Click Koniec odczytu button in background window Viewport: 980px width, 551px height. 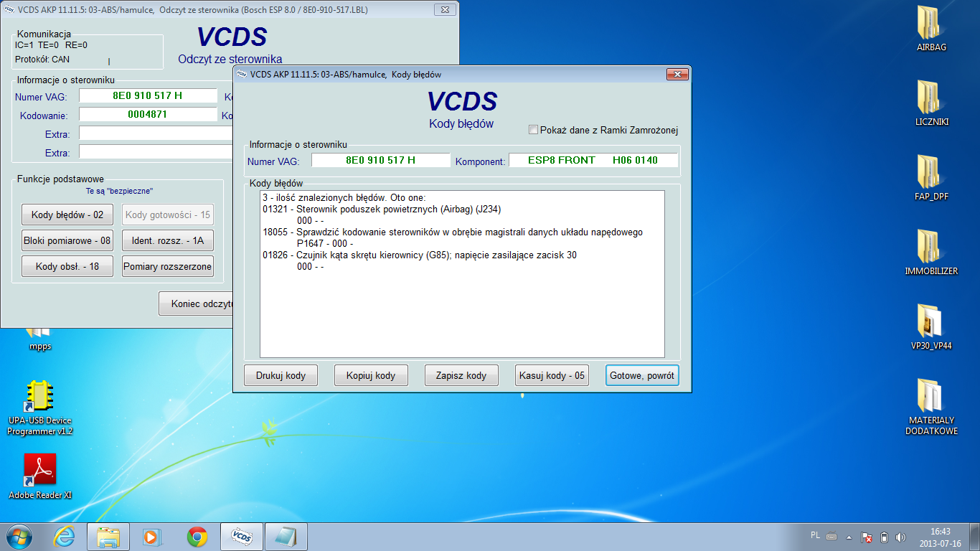[x=197, y=303]
